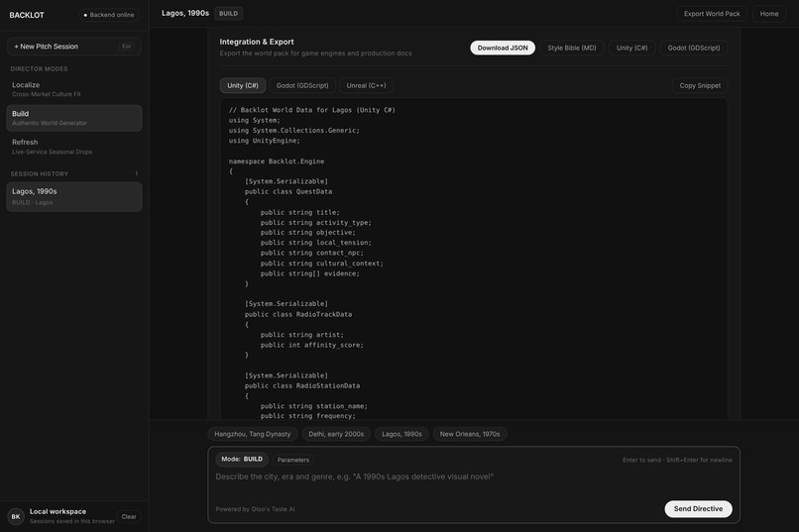Send the directive
The height and width of the screenshot is (532, 799).
point(698,509)
